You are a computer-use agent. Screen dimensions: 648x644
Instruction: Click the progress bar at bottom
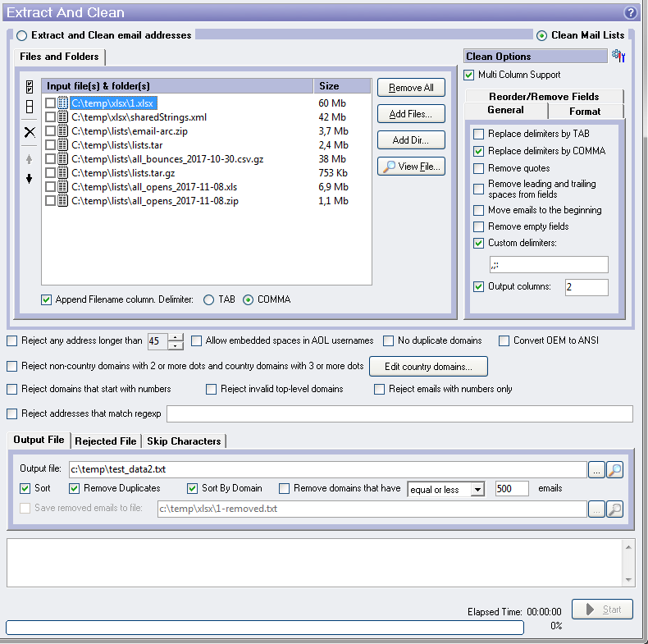point(264,628)
